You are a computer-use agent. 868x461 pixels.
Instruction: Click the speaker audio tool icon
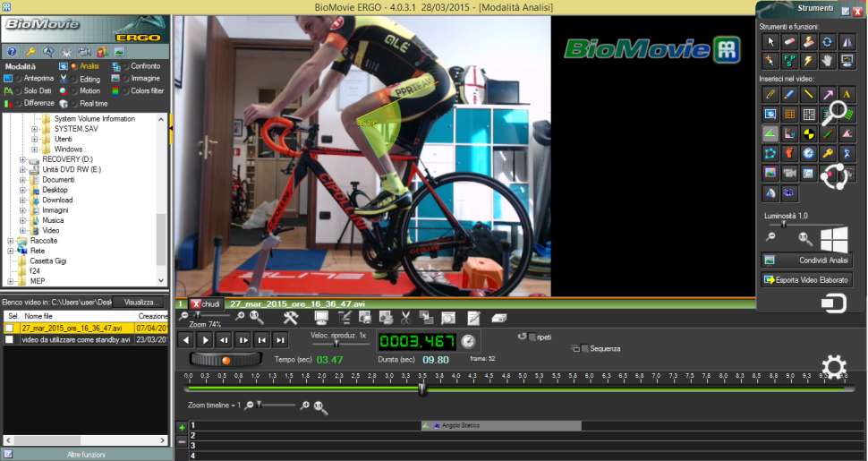pyautogui.click(x=770, y=192)
